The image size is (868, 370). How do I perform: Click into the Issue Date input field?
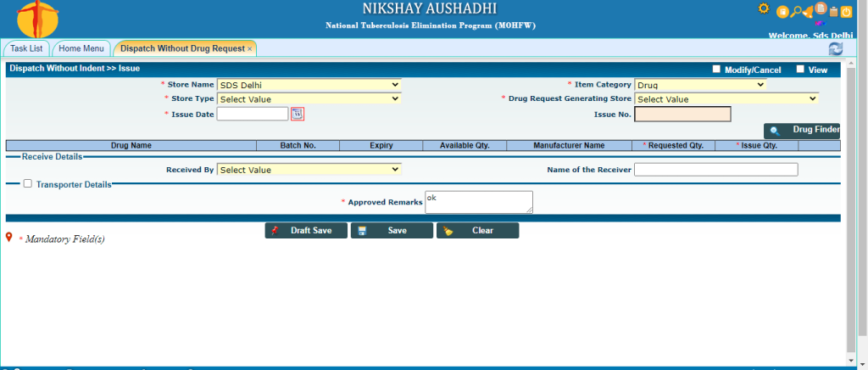click(253, 114)
